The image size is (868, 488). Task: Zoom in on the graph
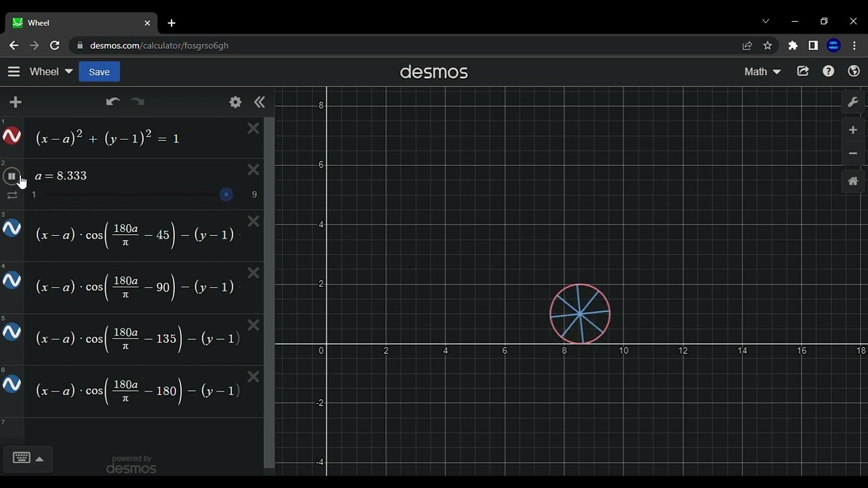pyautogui.click(x=853, y=130)
